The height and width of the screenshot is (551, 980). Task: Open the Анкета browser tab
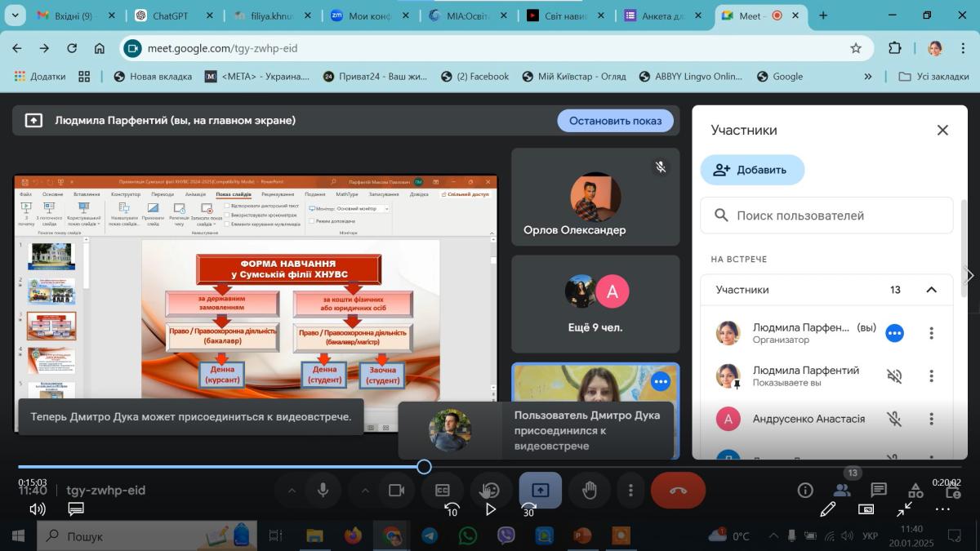[662, 16]
